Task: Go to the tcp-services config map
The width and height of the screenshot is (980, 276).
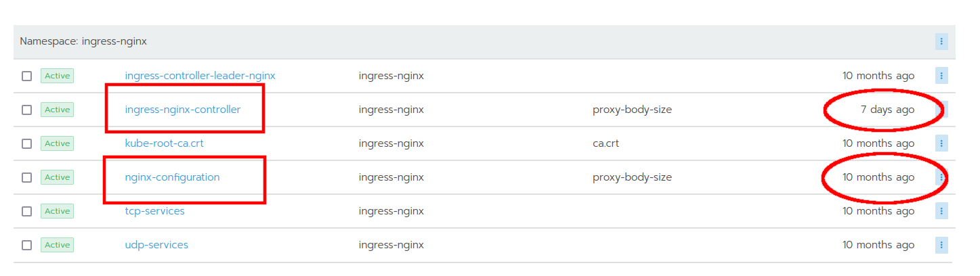Action: pyautogui.click(x=155, y=211)
